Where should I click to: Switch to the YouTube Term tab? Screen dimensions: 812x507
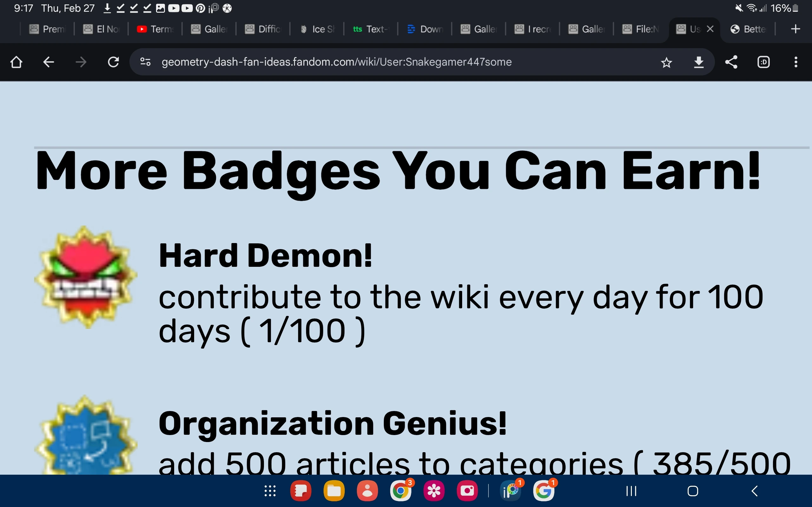tap(155, 29)
